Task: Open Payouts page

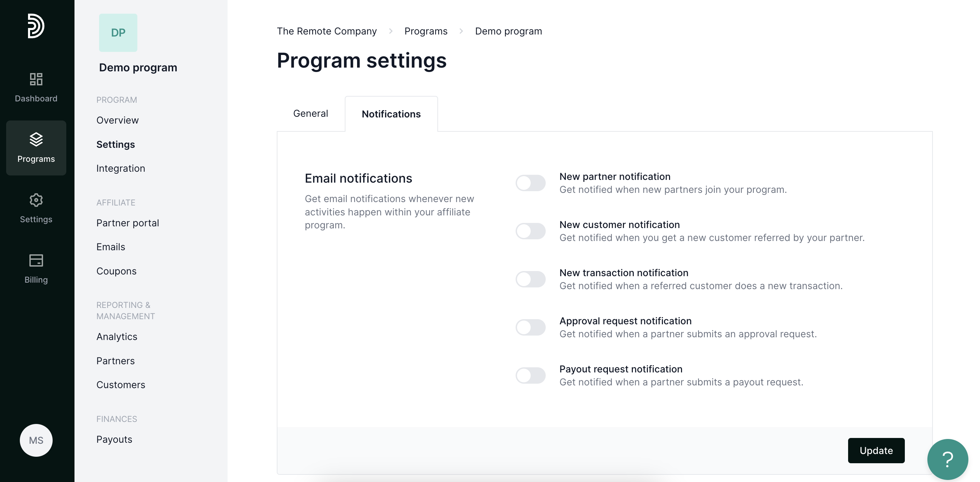Action: click(x=114, y=439)
